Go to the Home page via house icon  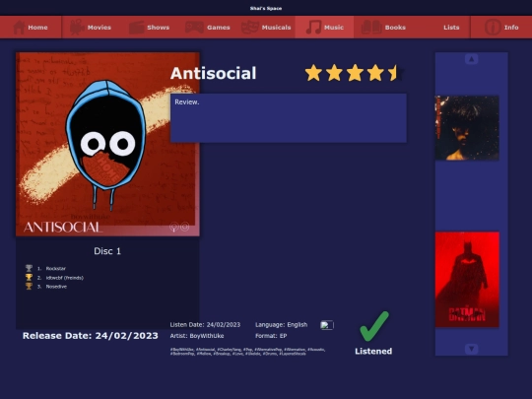click(20, 28)
